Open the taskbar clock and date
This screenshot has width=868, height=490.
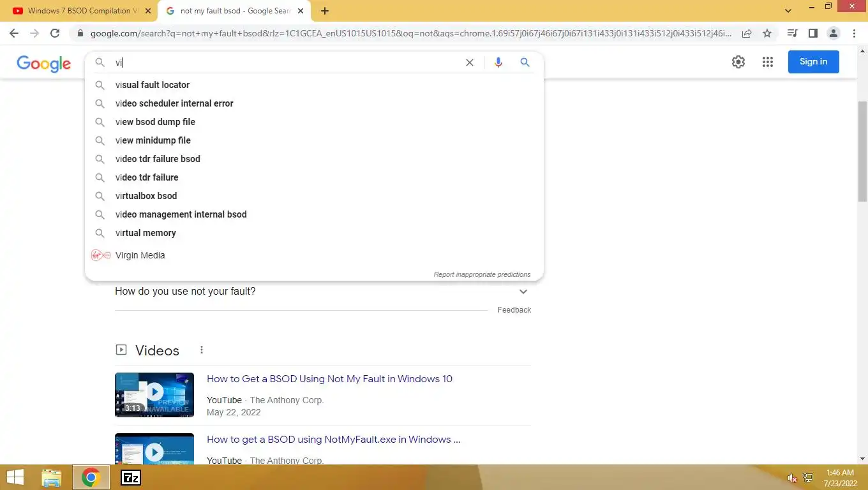[840, 477]
